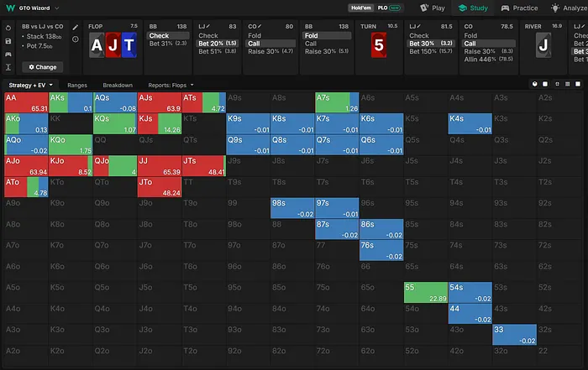588x370 pixels.
Task: Click the save disk icon
Action: [x=8, y=41]
